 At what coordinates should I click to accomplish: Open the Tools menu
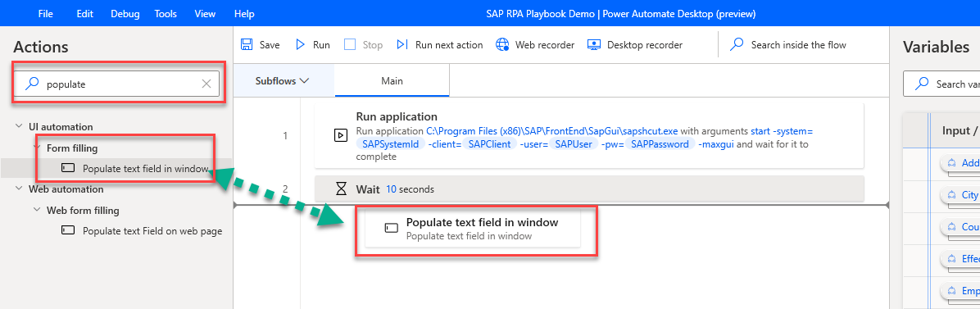[x=166, y=13]
